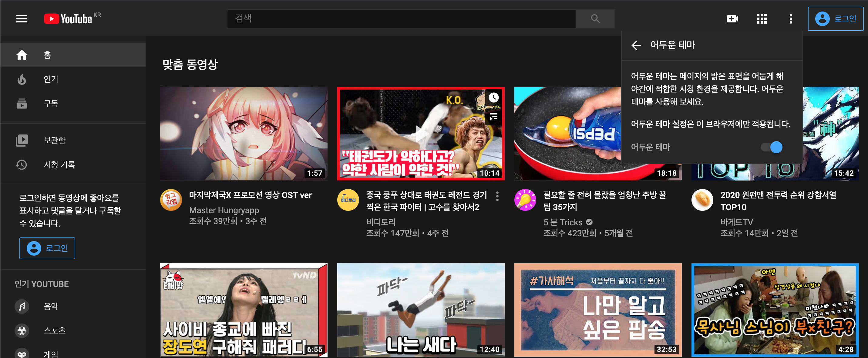Select 스포츠 under 인기 YOUTUBE
The height and width of the screenshot is (358, 868).
tap(73, 331)
